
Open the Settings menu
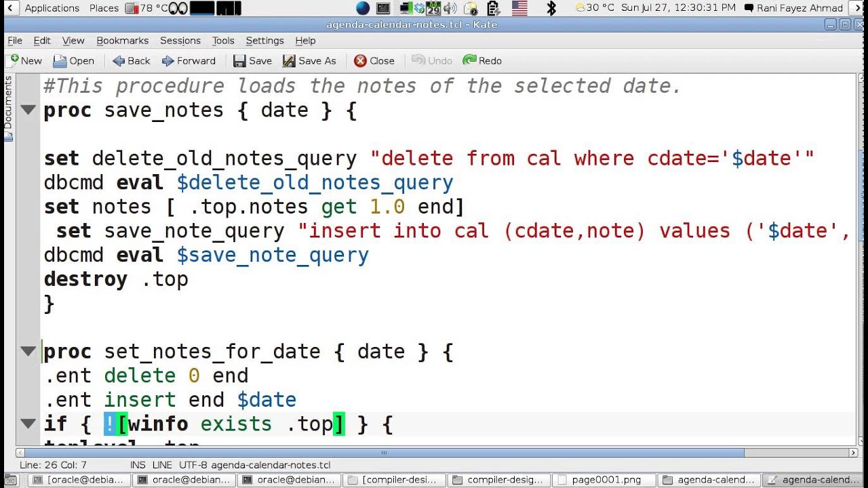click(264, 41)
